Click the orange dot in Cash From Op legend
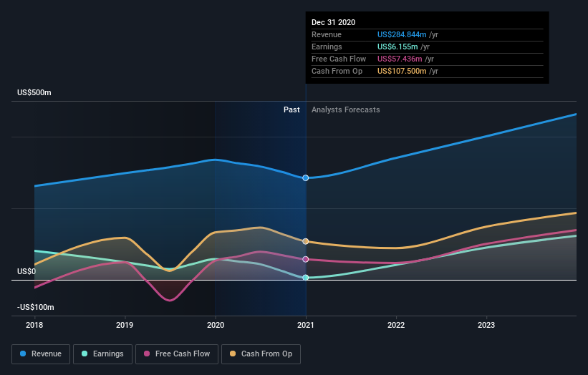 (x=233, y=354)
